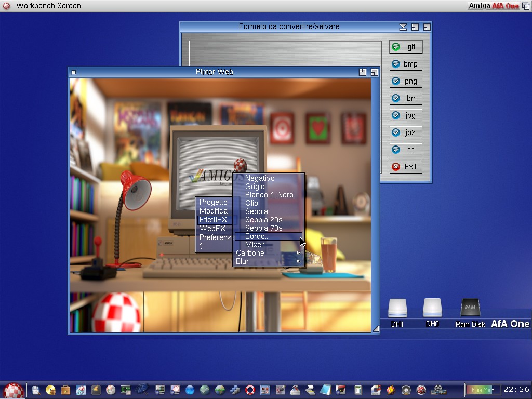Apply the Seppia 20s effect

coord(264,220)
